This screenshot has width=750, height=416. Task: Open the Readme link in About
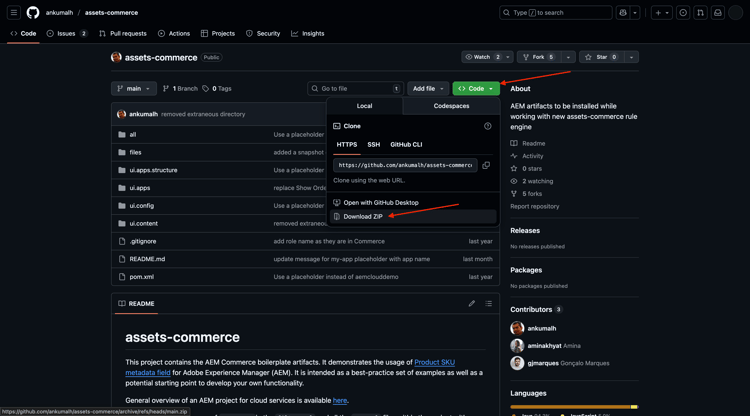click(533, 143)
